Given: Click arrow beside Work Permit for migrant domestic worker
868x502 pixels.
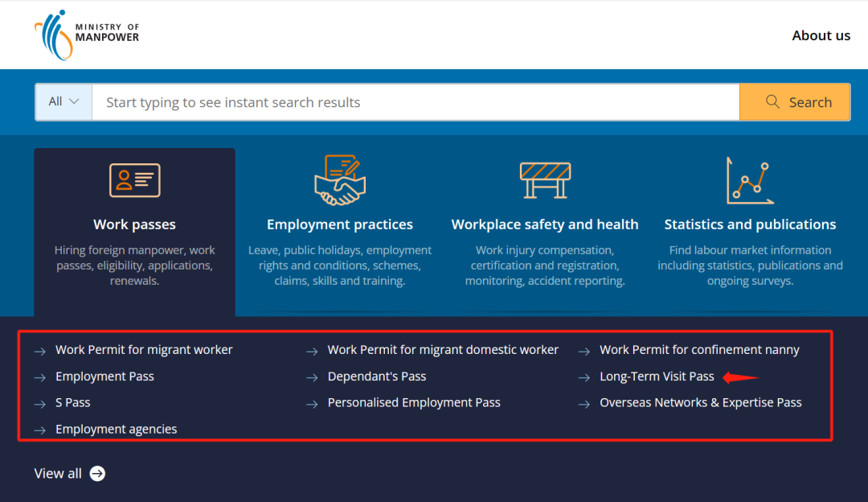Looking at the screenshot, I should 312,352.
